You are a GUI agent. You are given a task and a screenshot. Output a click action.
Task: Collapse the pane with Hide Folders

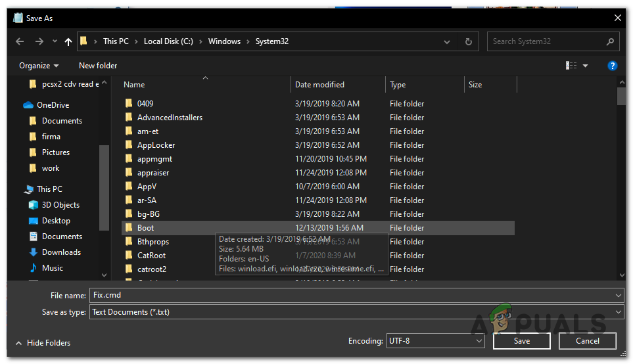(x=43, y=343)
